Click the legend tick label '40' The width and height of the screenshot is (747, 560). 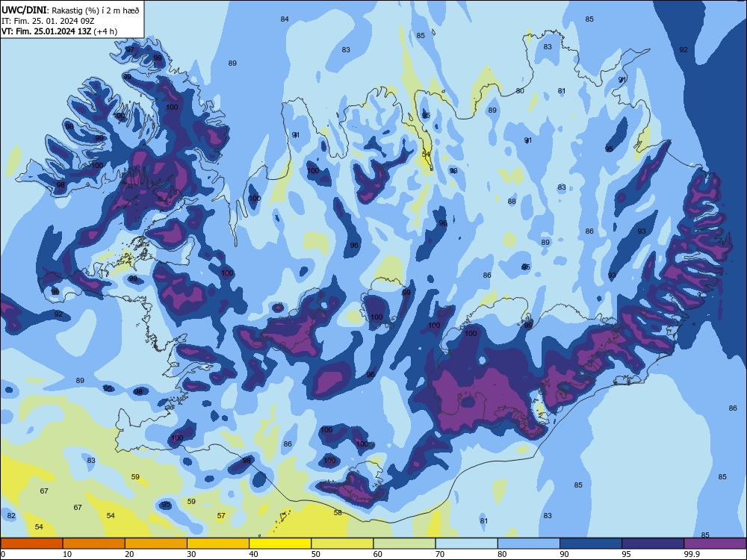253,554
